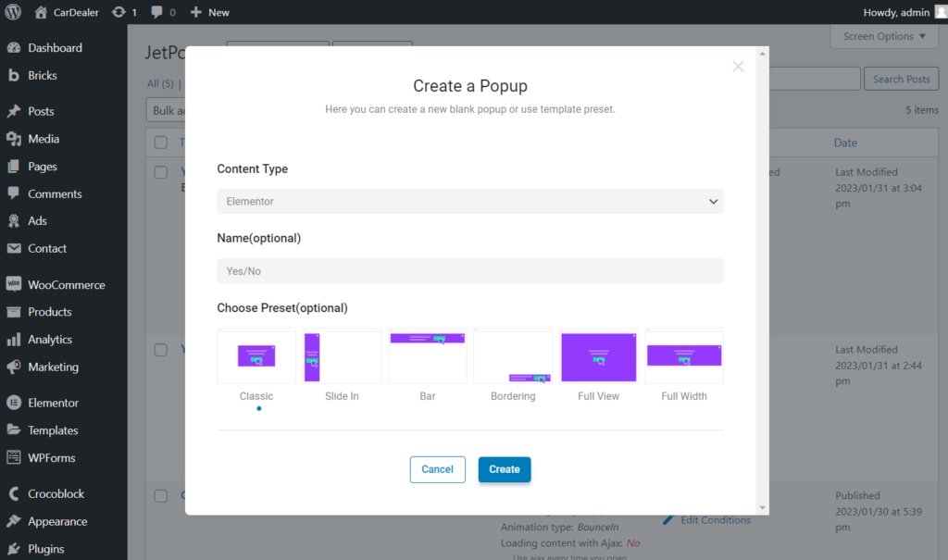Click the Dashboard sidebar icon
948x560 pixels.
tap(14, 48)
